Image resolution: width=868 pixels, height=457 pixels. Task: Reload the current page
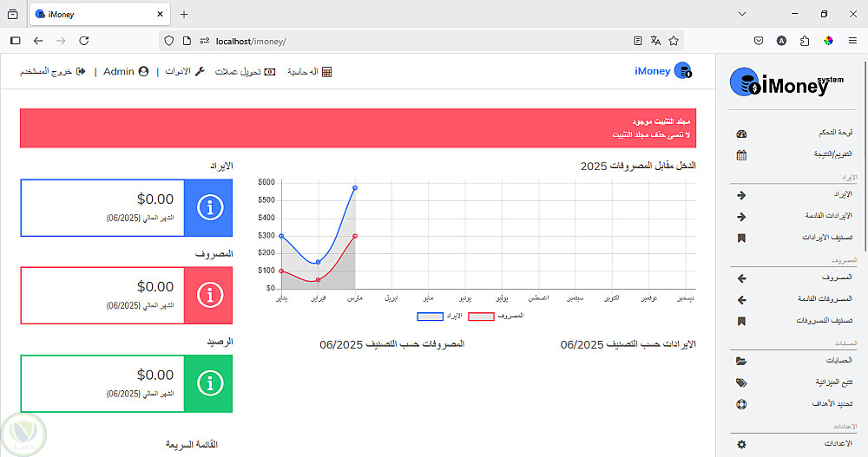83,41
